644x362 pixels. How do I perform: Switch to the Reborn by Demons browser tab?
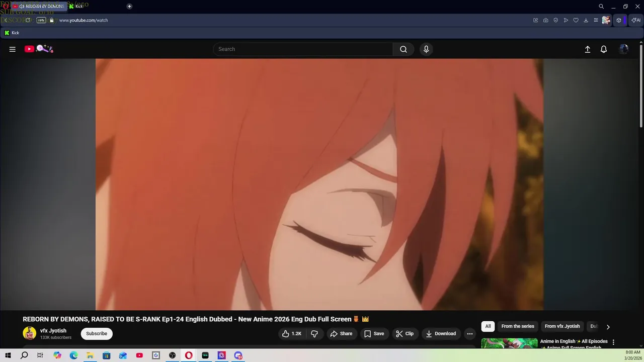pos(39,6)
